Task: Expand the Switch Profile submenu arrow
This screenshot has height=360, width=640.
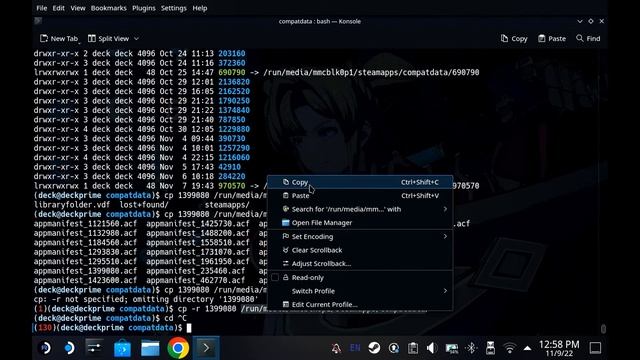Action: tap(445, 291)
